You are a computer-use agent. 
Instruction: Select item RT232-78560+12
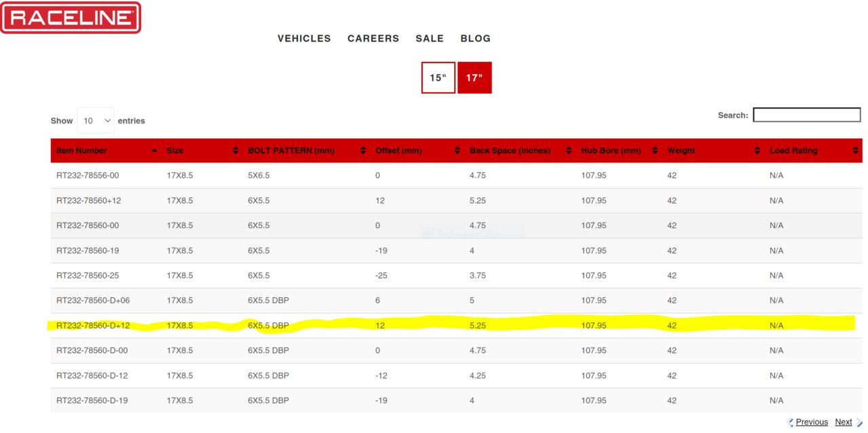(x=89, y=200)
